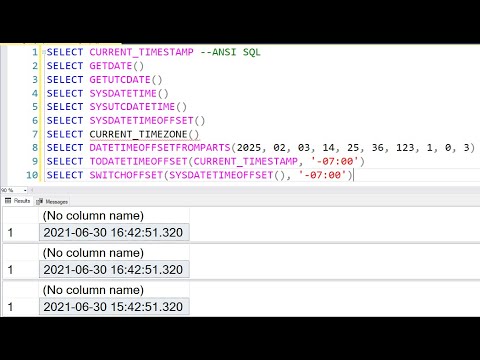Collapse the SQL block at line 1
The width and height of the screenshot is (480, 360).
tap(43, 52)
